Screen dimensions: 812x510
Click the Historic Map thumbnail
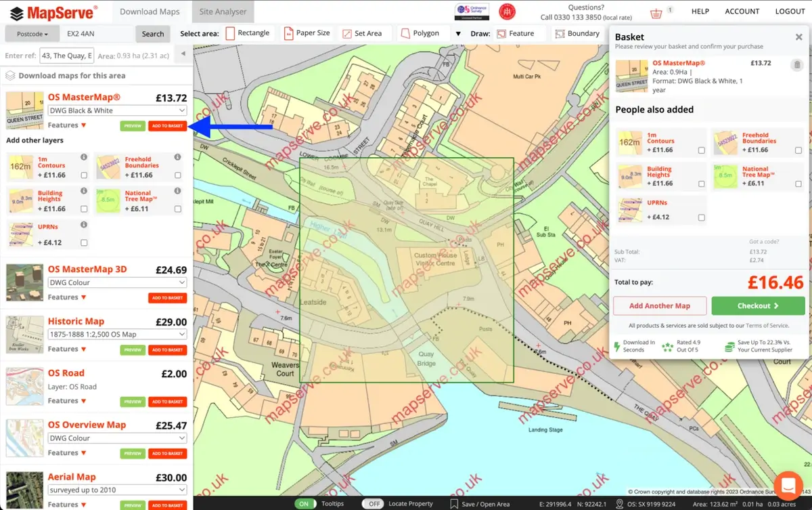click(x=24, y=335)
